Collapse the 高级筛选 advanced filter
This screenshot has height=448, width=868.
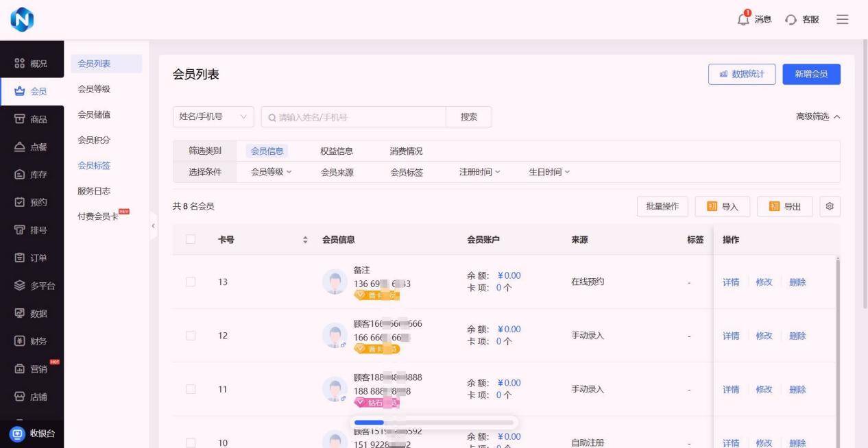coord(817,117)
